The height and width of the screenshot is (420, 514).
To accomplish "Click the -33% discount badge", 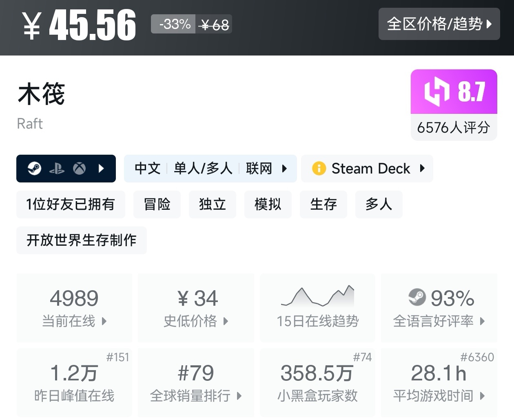I will (x=174, y=24).
